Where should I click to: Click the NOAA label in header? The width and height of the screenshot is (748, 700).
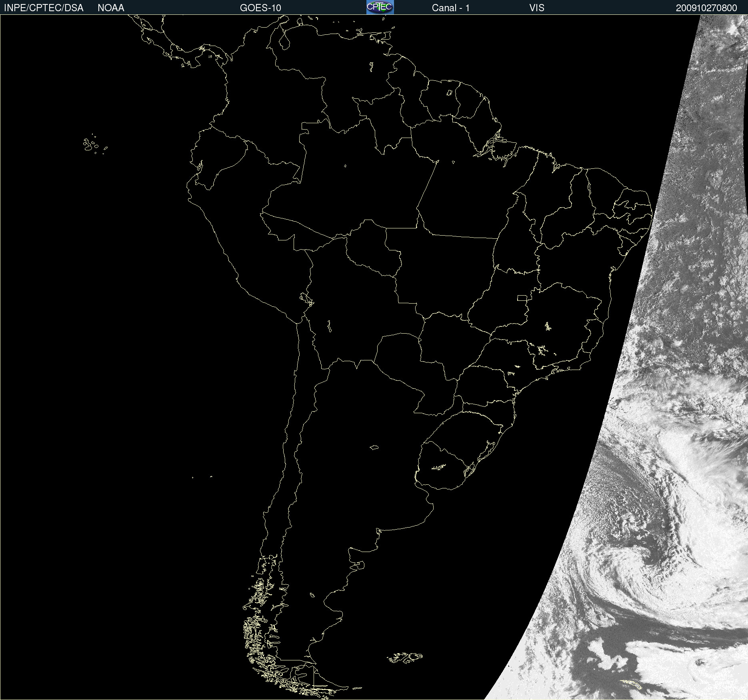pos(111,8)
